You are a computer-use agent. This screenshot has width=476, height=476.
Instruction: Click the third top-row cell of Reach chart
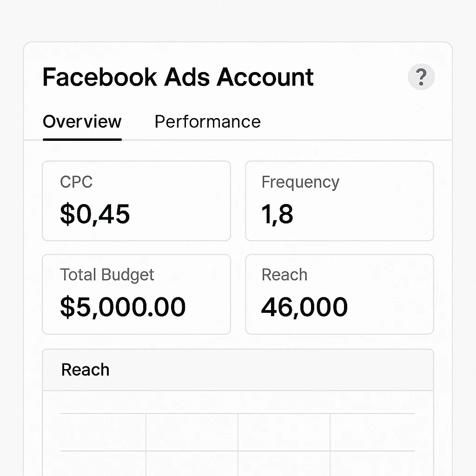point(284,432)
